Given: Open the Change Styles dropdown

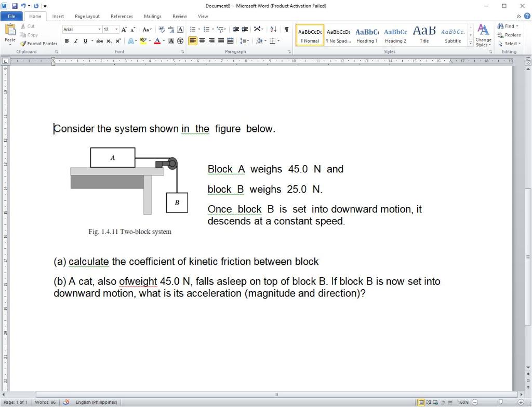Looking at the screenshot, I should pos(482,37).
